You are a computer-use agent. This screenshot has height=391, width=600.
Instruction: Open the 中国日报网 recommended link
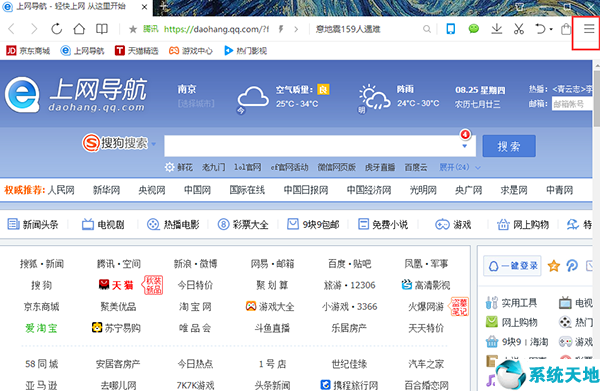coord(306,190)
